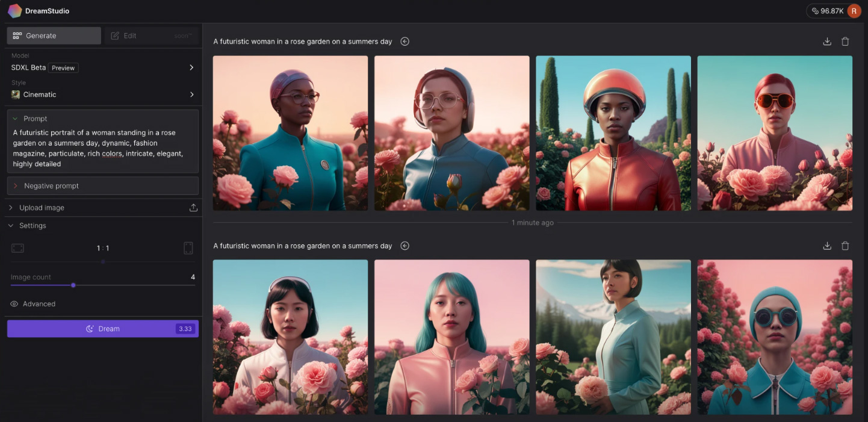The height and width of the screenshot is (422, 868).
Task: Switch to the Edit tab
Action: click(152, 36)
